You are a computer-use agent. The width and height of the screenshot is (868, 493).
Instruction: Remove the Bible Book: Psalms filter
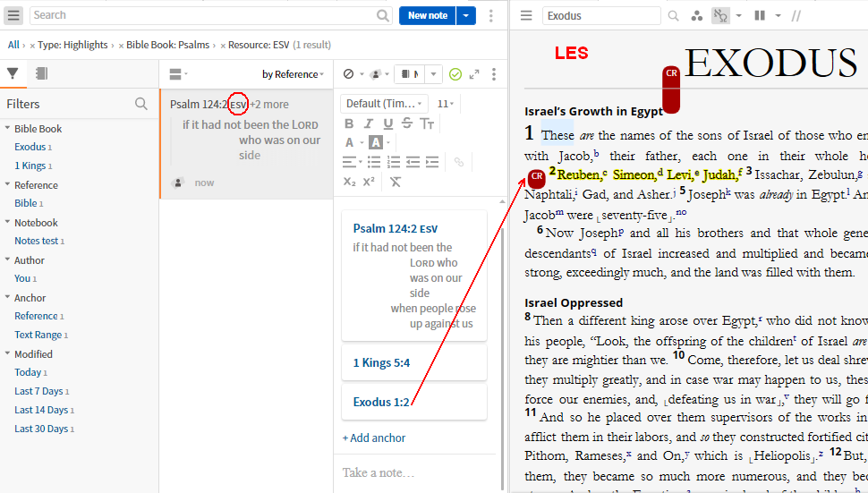point(121,46)
